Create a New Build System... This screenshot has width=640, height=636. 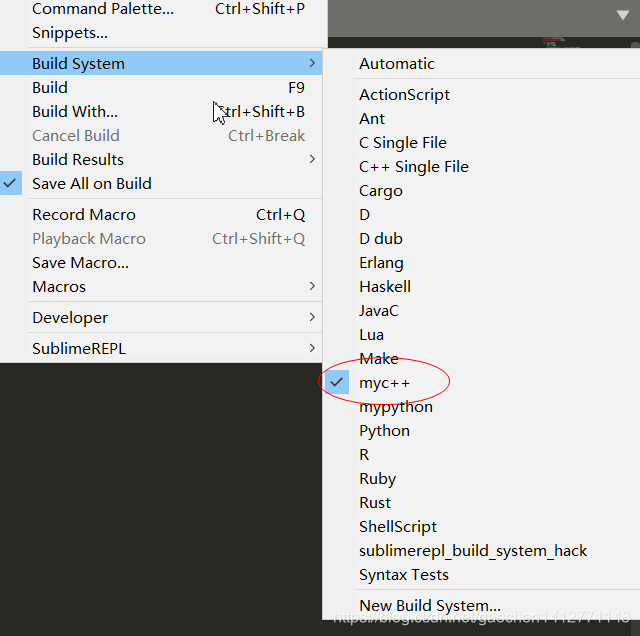(x=481, y=605)
